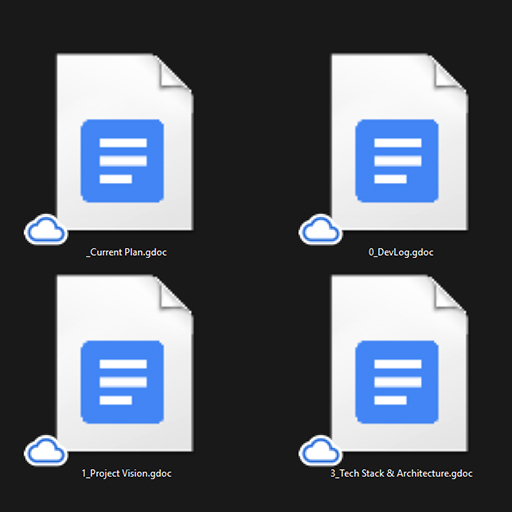
Task: Click folded page corner of _Current Plan.gdoc
Action: [173, 73]
